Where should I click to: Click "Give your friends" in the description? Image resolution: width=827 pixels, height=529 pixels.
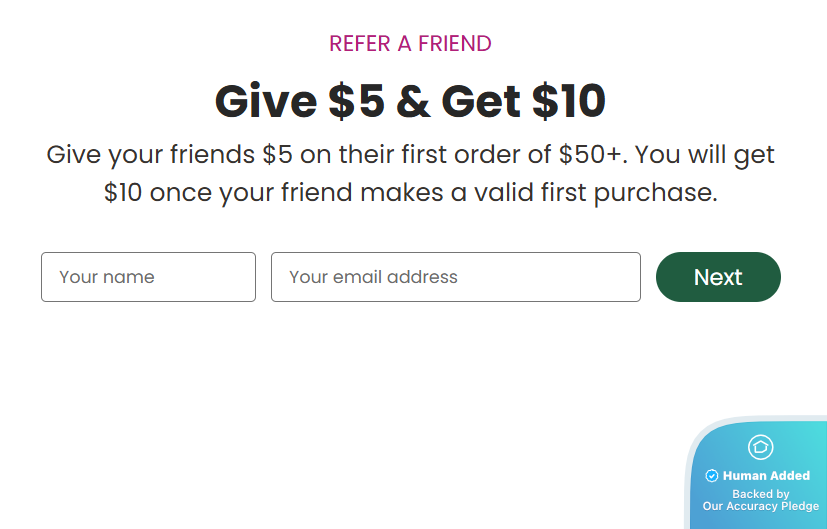tap(151, 156)
